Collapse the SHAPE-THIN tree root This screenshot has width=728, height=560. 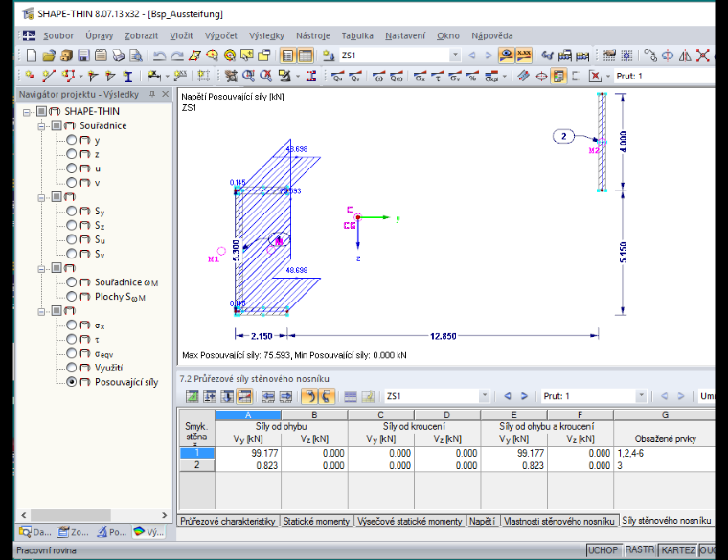click(27, 112)
